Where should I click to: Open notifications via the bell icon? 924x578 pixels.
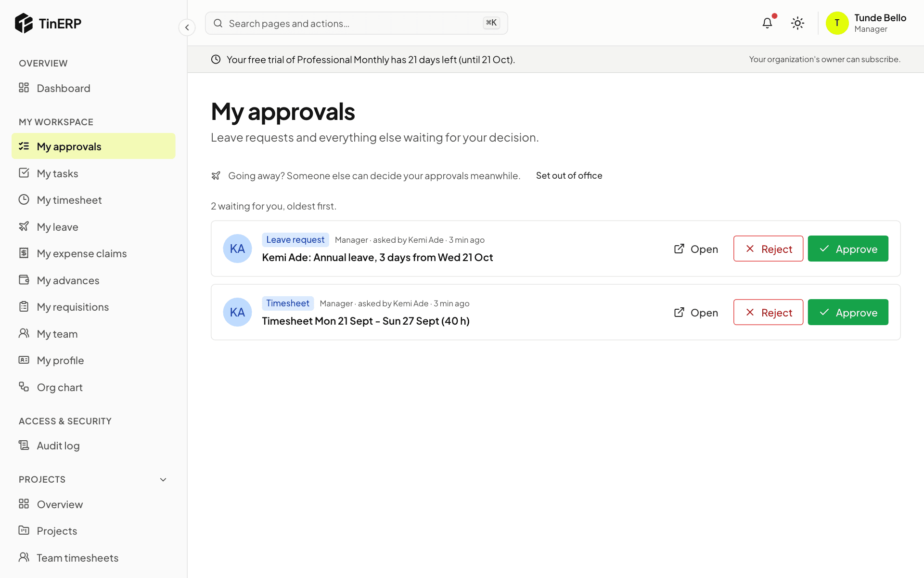coord(768,23)
